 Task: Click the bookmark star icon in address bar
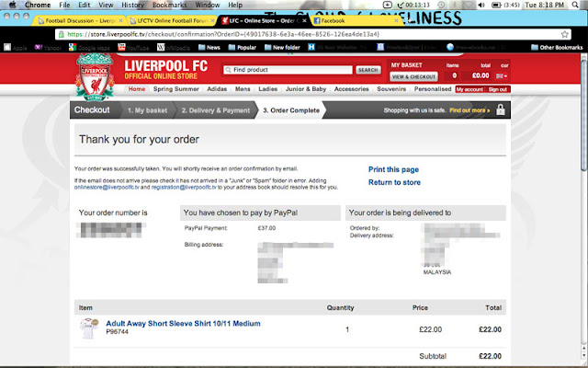pos(564,34)
